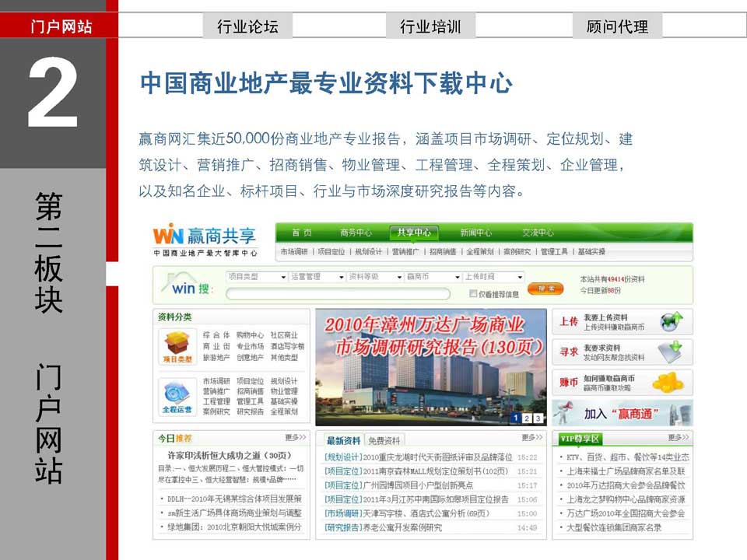
Task: Select the 顾问代理 slide tab
Action: (617, 26)
